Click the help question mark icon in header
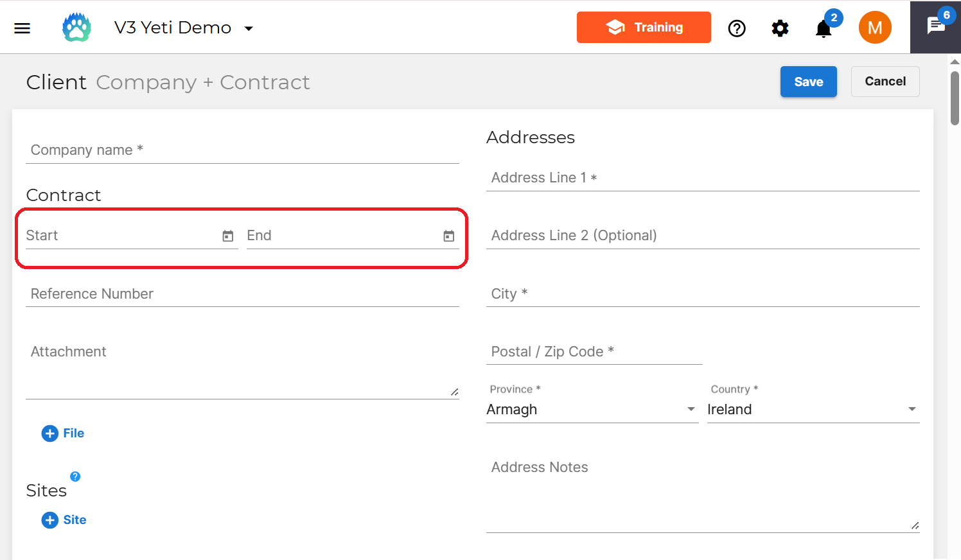 click(737, 28)
